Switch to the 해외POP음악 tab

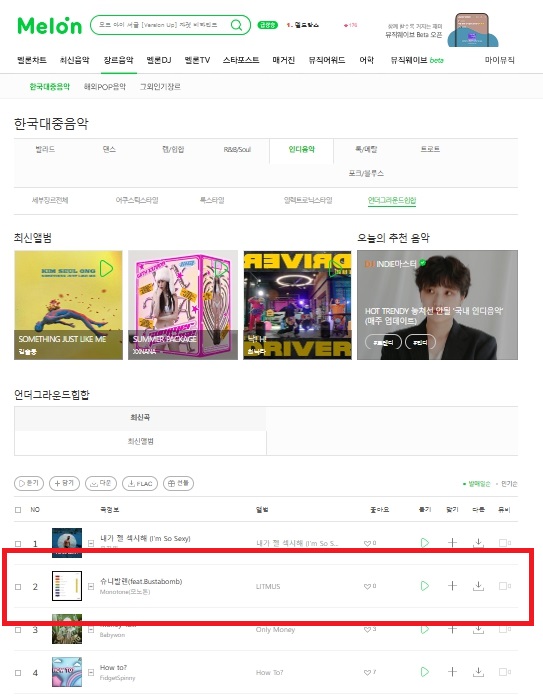[105, 87]
